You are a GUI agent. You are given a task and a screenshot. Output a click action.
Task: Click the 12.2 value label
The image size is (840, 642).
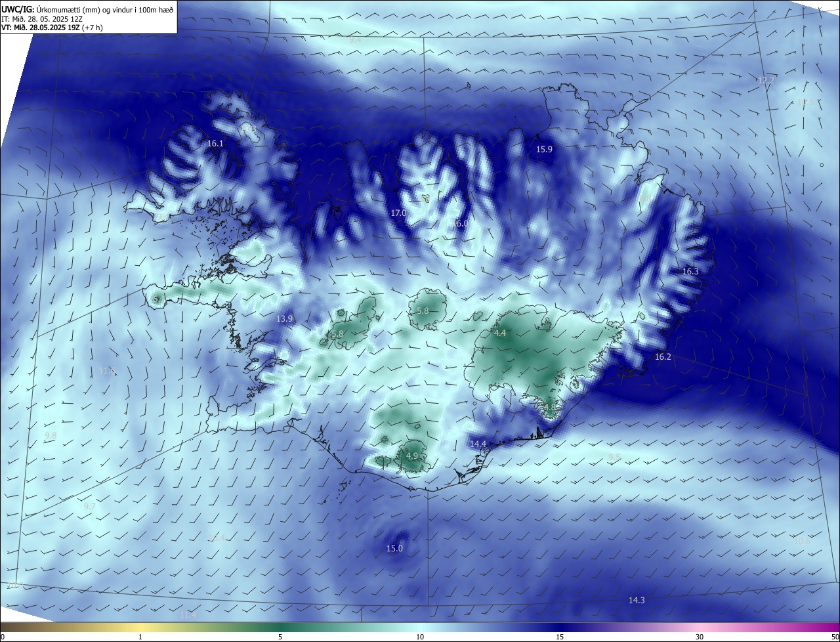[766, 80]
